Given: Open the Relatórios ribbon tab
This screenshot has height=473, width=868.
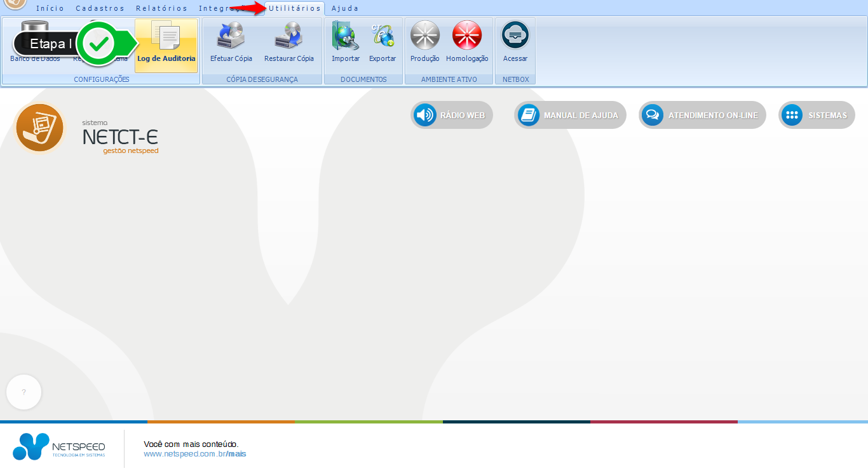Looking at the screenshot, I should click(161, 9).
